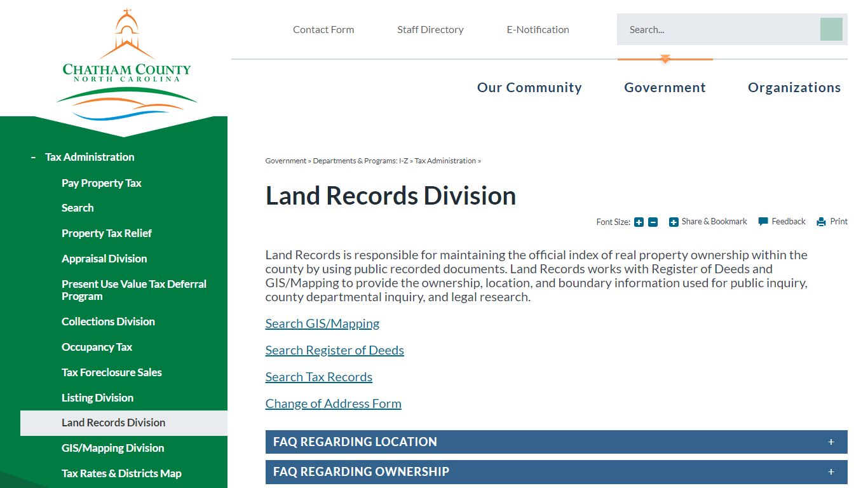868x488 pixels.
Task: Open GIS/Mapping Division sidebar item
Action: click(x=112, y=448)
